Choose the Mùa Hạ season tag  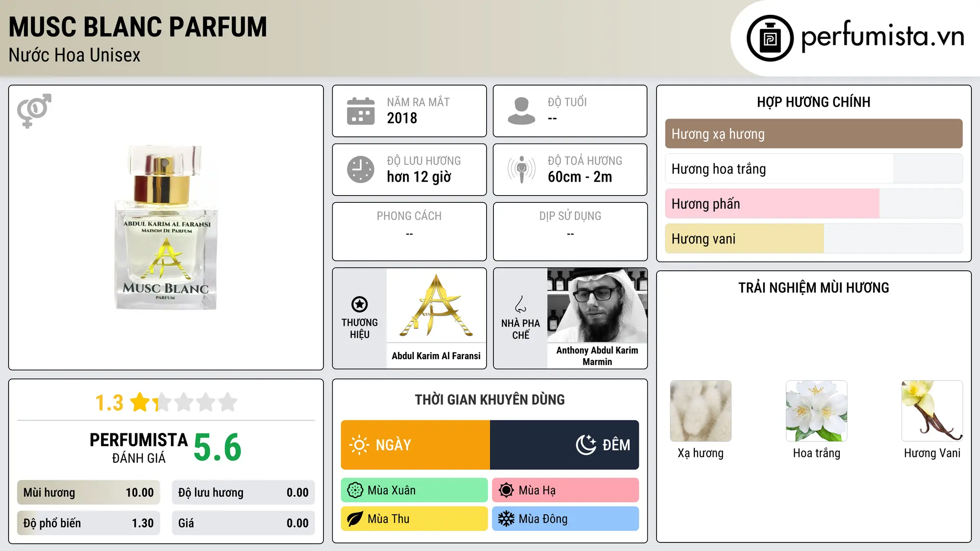pos(566,490)
